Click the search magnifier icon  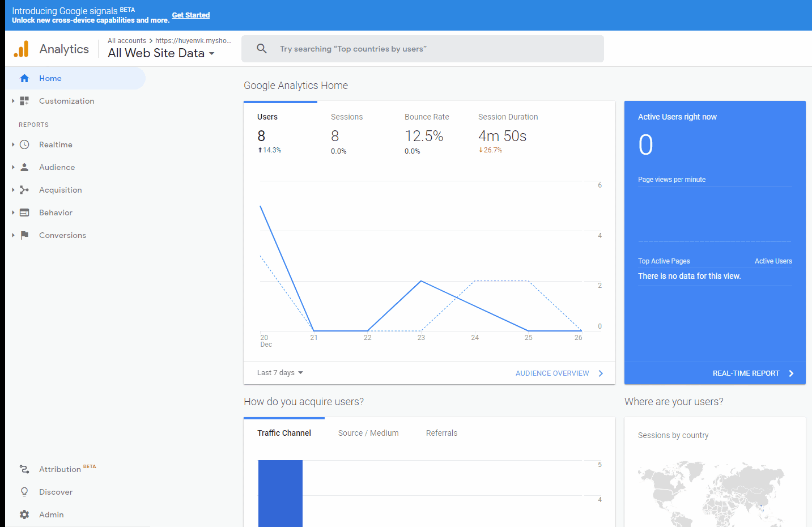[x=262, y=49]
